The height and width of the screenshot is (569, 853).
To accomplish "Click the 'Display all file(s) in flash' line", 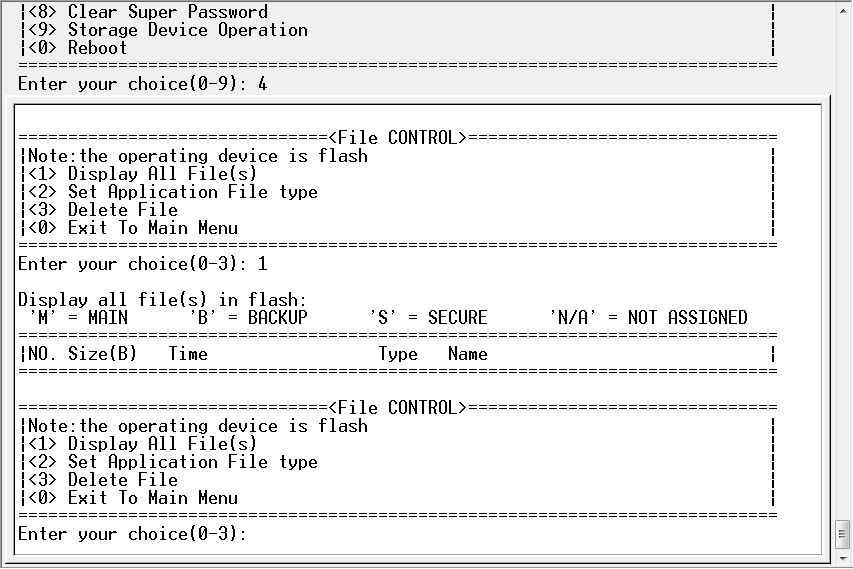I will [x=162, y=300].
